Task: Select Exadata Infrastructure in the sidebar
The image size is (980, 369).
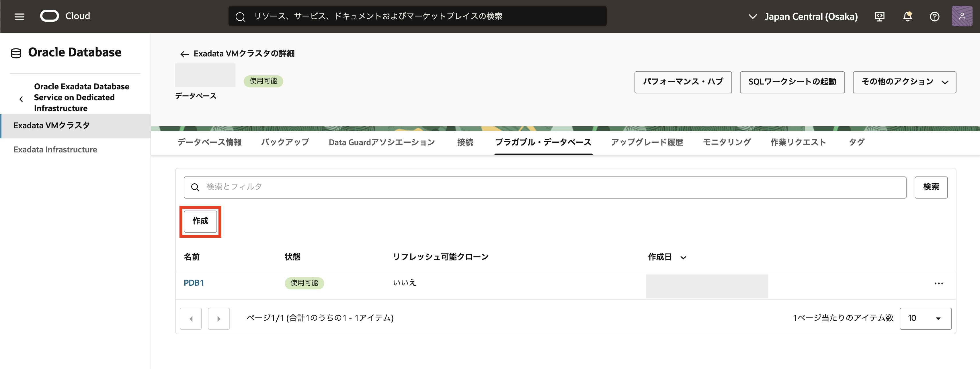Action: click(55, 150)
